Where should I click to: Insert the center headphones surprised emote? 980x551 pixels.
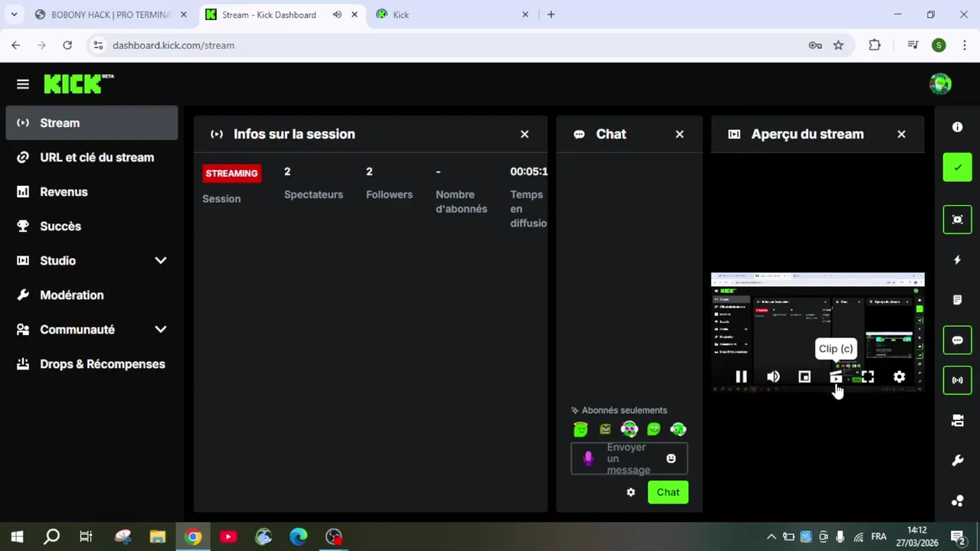coord(629,429)
